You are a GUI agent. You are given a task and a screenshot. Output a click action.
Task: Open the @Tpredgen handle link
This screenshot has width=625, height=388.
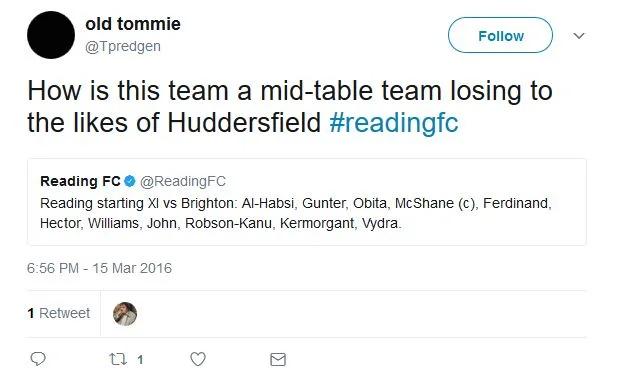[x=123, y=47]
